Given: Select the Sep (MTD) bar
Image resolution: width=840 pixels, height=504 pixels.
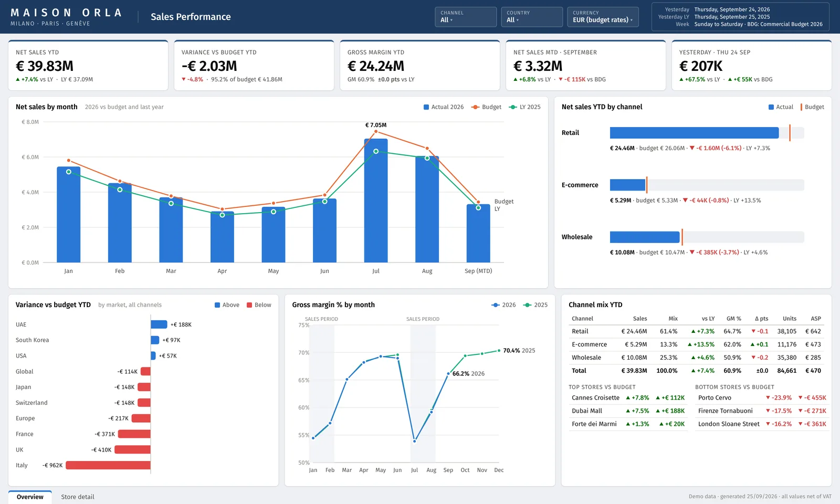Looking at the screenshot, I should [x=478, y=233].
